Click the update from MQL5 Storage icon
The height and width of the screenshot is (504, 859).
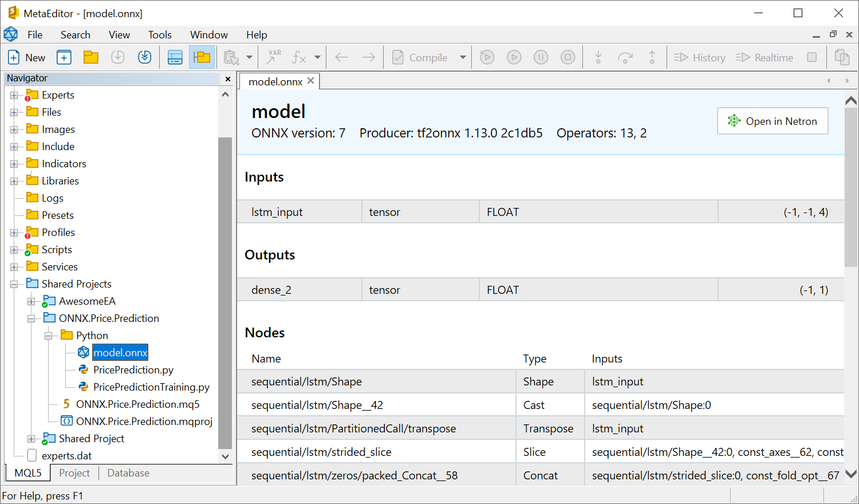[144, 57]
